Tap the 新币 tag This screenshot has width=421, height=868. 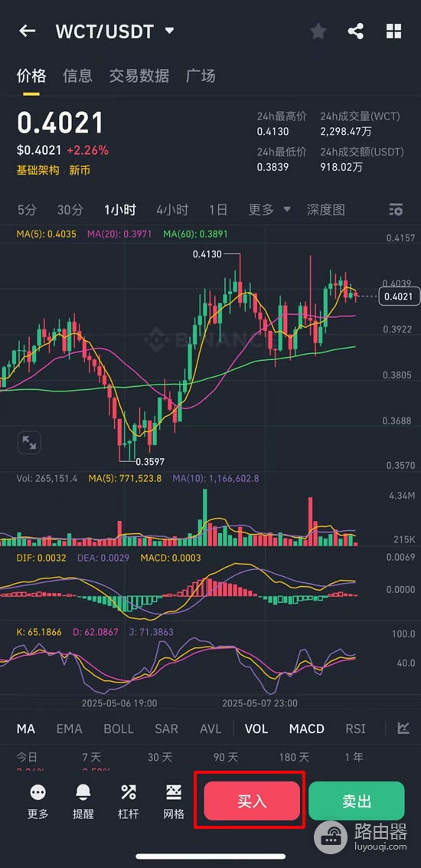coord(80,171)
